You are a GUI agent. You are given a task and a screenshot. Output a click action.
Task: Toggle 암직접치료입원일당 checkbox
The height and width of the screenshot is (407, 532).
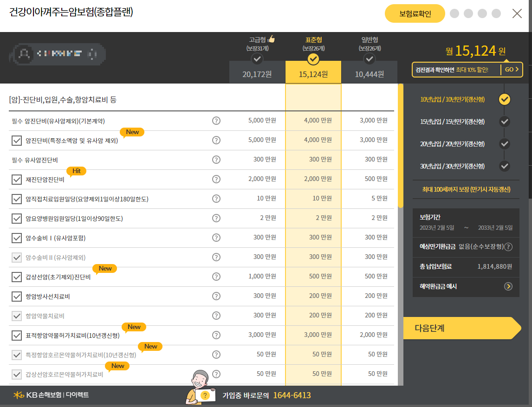(x=17, y=199)
